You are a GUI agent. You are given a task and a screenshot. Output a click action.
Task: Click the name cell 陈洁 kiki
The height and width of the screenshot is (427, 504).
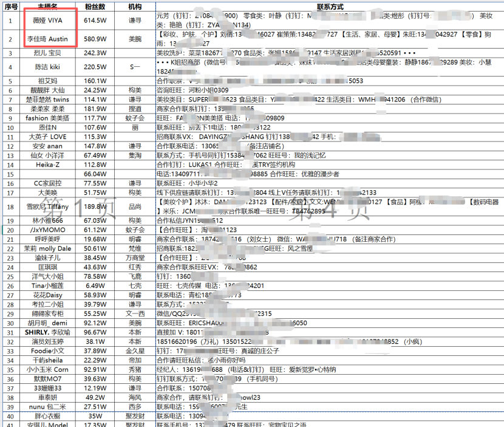click(47, 67)
